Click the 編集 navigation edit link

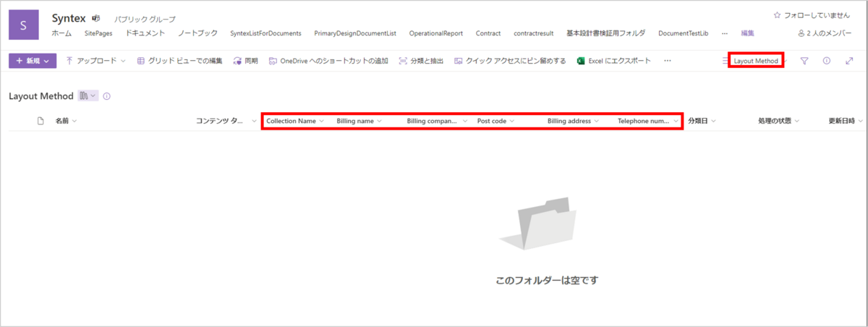[x=747, y=33]
